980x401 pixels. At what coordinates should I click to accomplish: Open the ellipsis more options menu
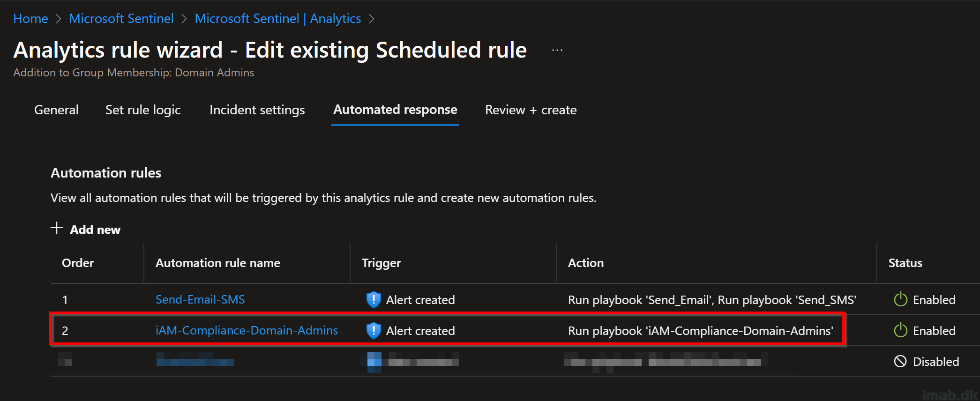click(x=557, y=50)
